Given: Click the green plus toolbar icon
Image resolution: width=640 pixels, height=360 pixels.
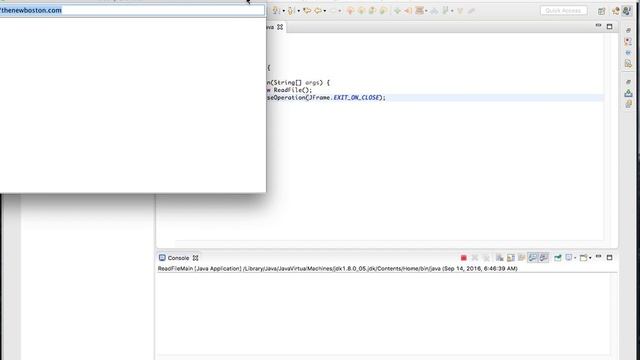Looking at the screenshot, I should click(397, 11).
